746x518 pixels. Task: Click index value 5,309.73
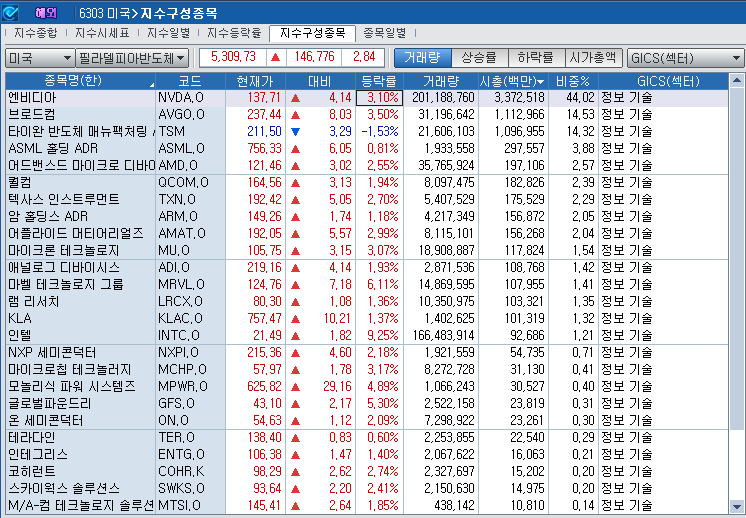pos(233,58)
